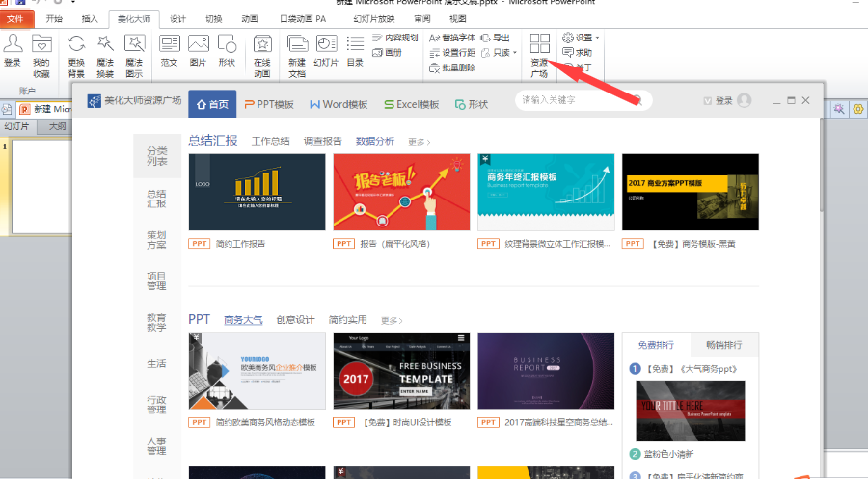Switch to 视图 view tab
Screen dimensions: 868x479
458,19
